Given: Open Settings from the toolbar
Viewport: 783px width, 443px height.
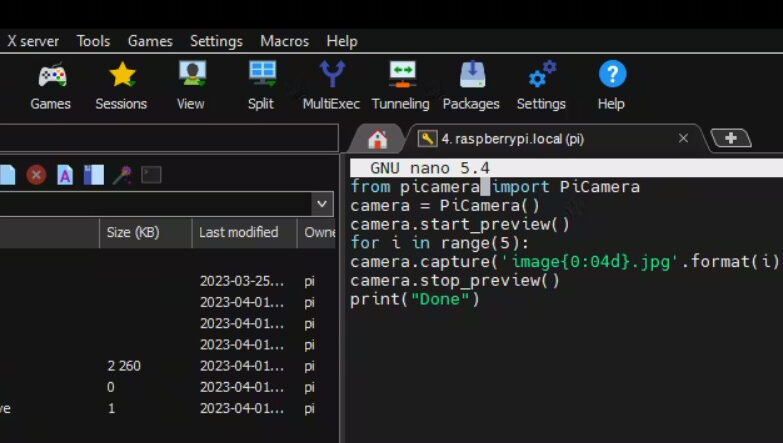Looking at the screenshot, I should coord(541,85).
